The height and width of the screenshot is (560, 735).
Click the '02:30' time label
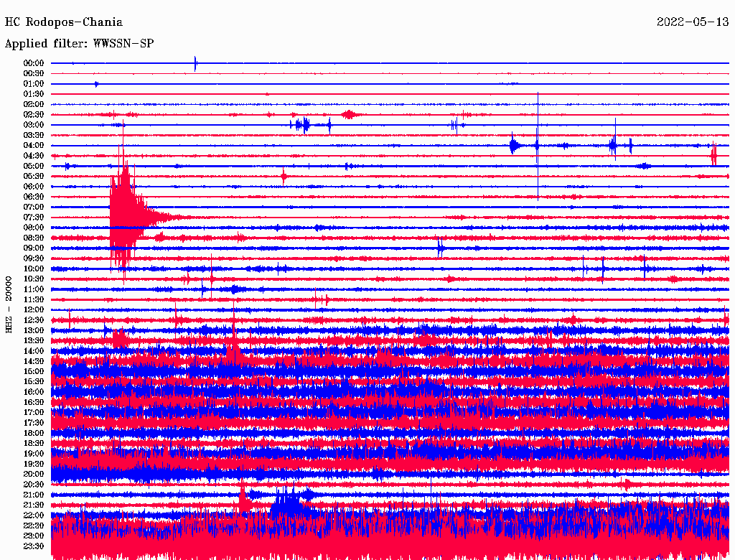click(x=34, y=114)
